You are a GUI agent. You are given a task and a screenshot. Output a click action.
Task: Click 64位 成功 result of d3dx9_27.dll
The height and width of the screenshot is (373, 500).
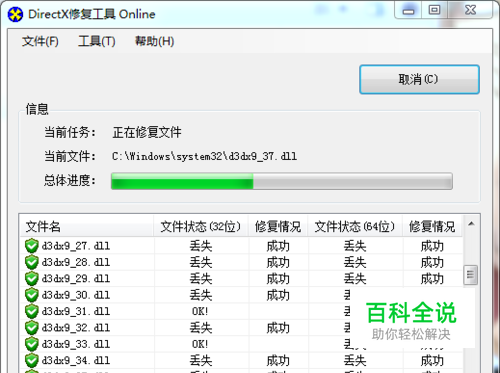[x=432, y=246]
